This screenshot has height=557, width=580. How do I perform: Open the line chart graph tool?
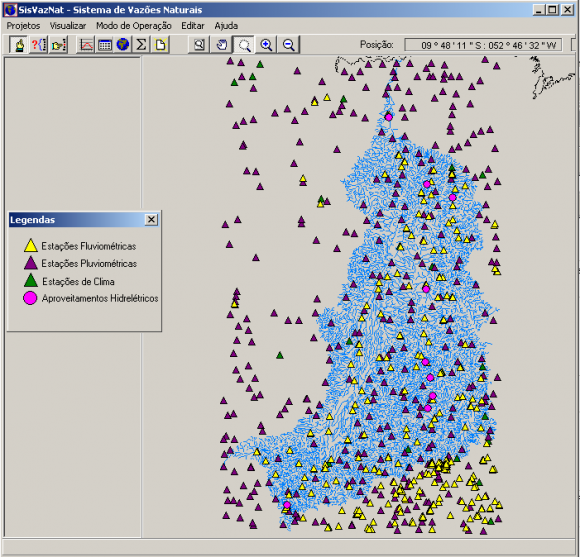(x=86, y=45)
